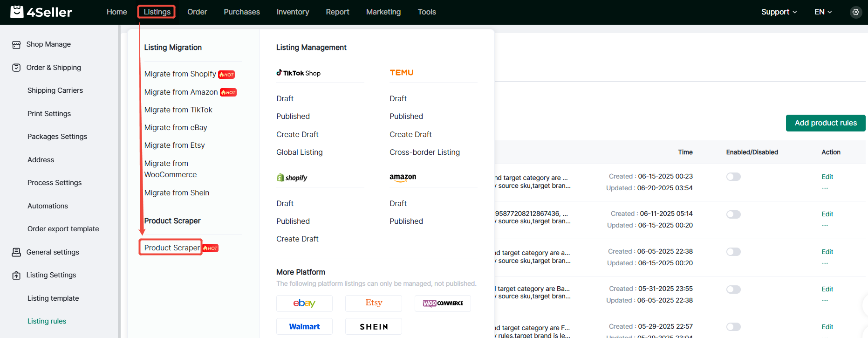Image resolution: width=868 pixels, height=338 pixels.
Task: Open TikTok Shop Global Listing
Action: [x=299, y=152]
